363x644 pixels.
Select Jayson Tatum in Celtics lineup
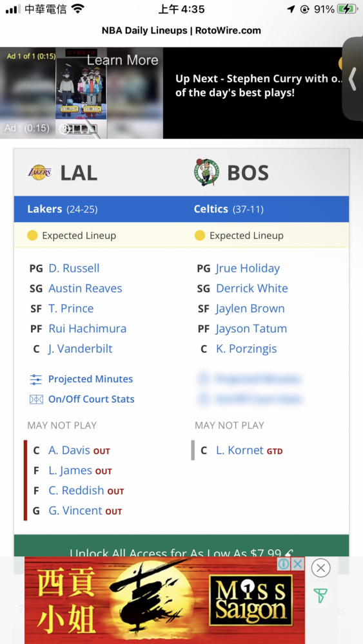tap(251, 328)
